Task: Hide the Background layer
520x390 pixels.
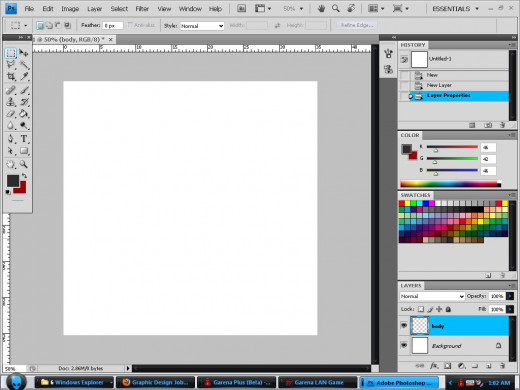Action: tap(404, 345)
